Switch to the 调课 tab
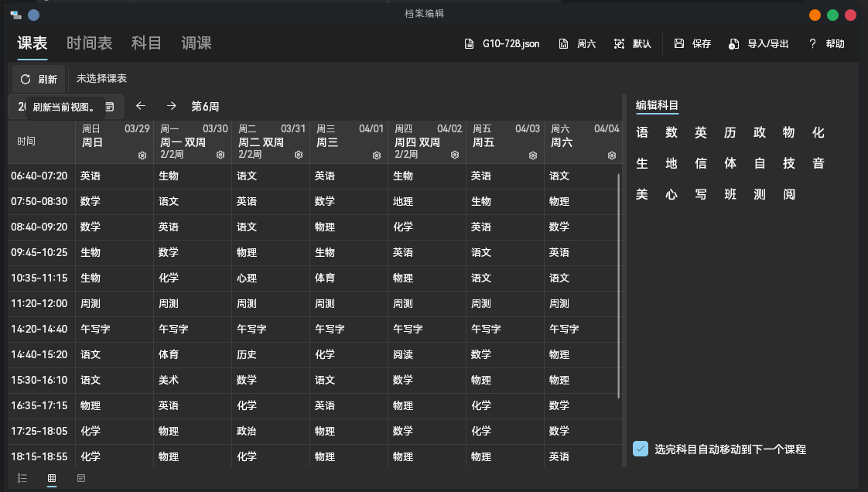This screenshot has width=868, height=492. tap(196, 43)
